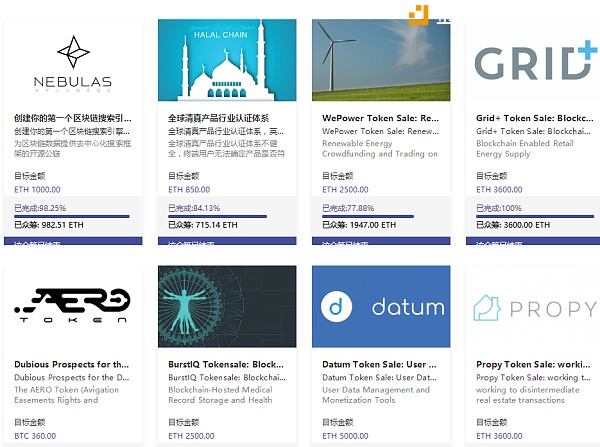Image resolution: width=600 pixels, height=447 pixels.
Task: Click the subtitle BurstIQ Tokensale: Blockchai...
Action: (x=227, y=378)
